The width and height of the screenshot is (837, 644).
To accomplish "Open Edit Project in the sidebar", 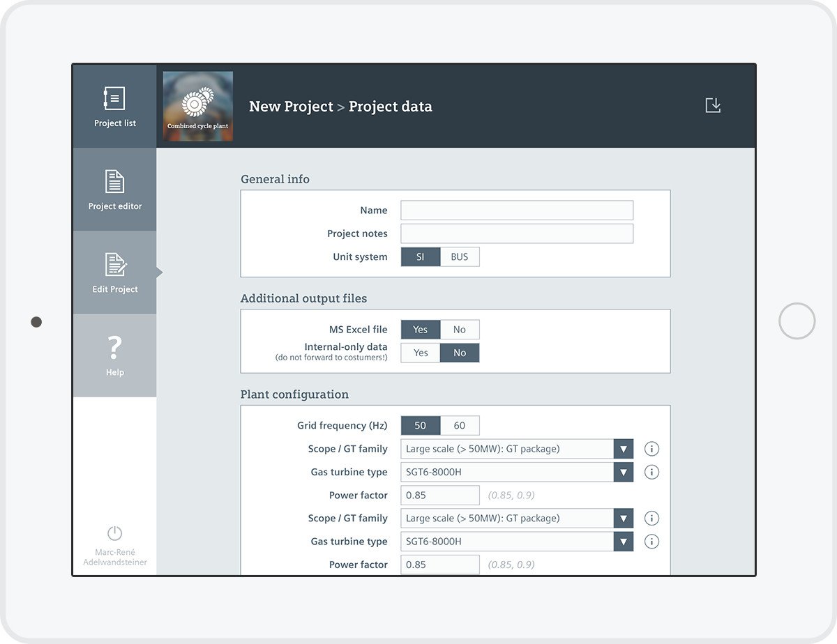I will (114, 273).
